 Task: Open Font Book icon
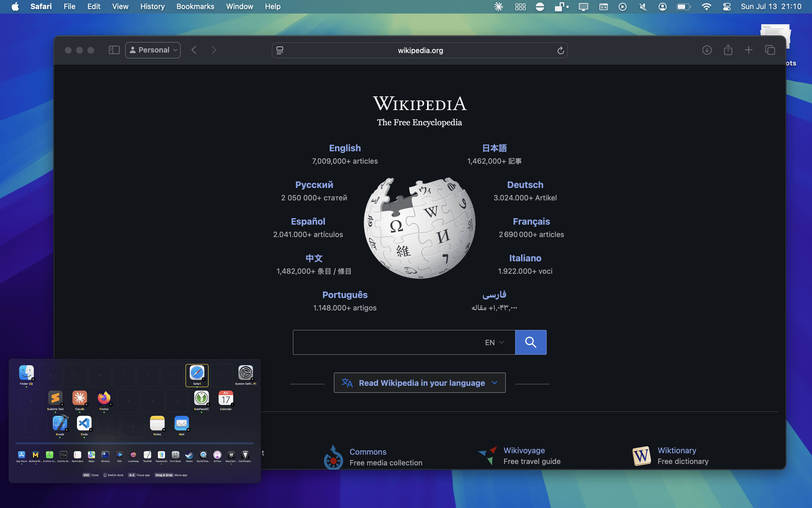pyautogui.click(x=175, y=455)
